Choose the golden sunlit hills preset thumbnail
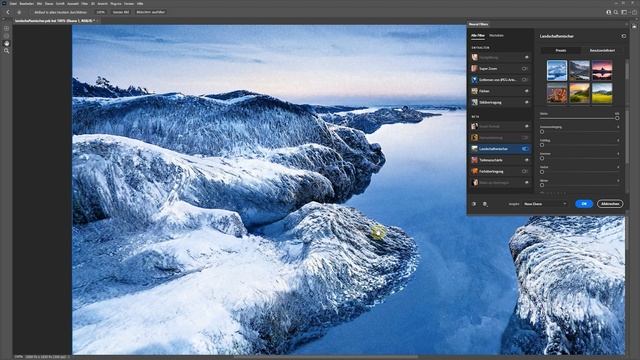This screenshot has height=360, width=640. pos(580,93)
